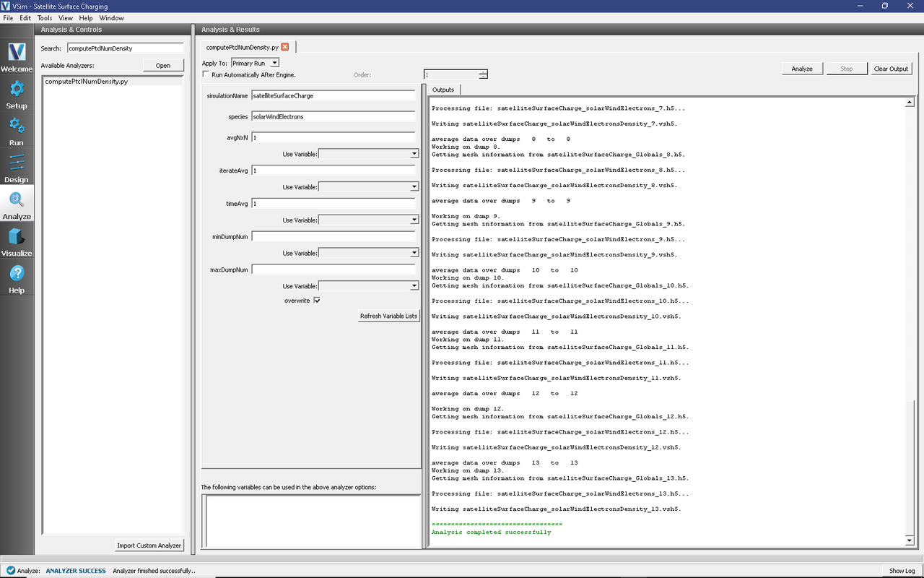The image size is (924, 578).
Task: Click the Analyze status checkmark icon
Action: (11, 571)
